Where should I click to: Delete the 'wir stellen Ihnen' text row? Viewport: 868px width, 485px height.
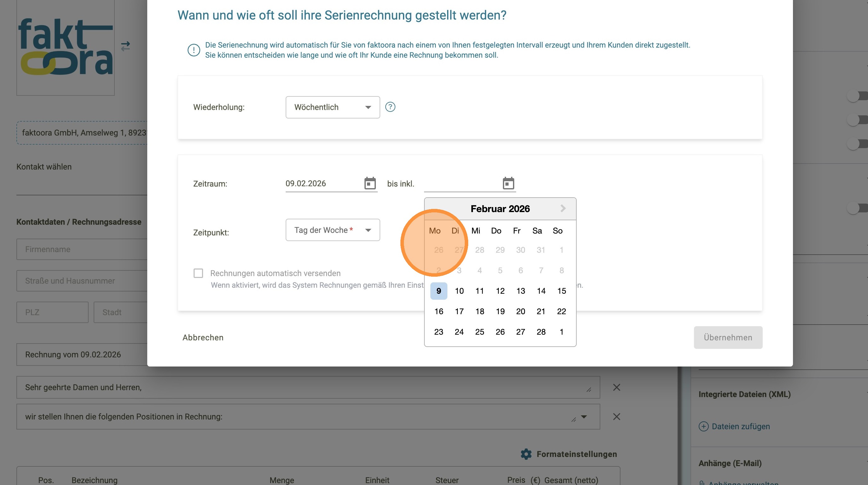[x=616, y=417]
